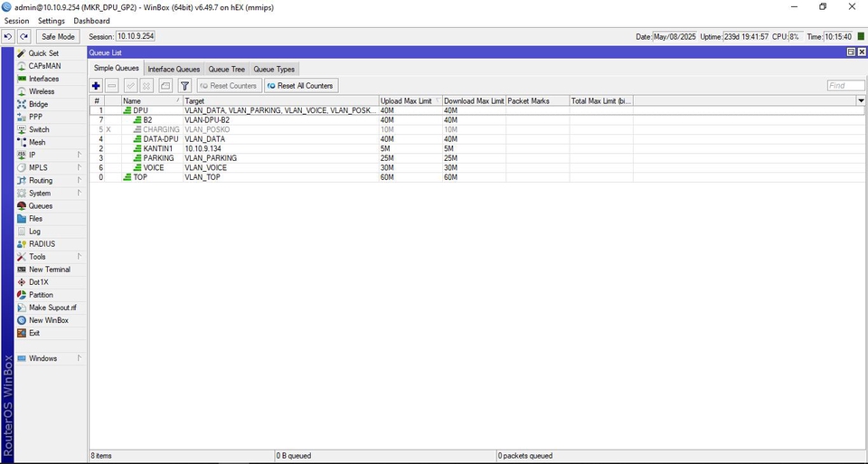Open Files in sidebar
868x464 pixels.
click(51, 219)
